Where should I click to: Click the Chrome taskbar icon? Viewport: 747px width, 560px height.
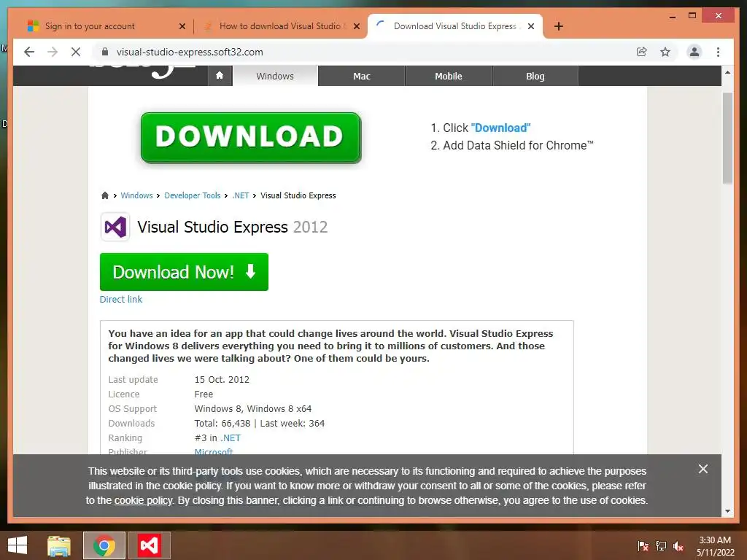(104, 545)
